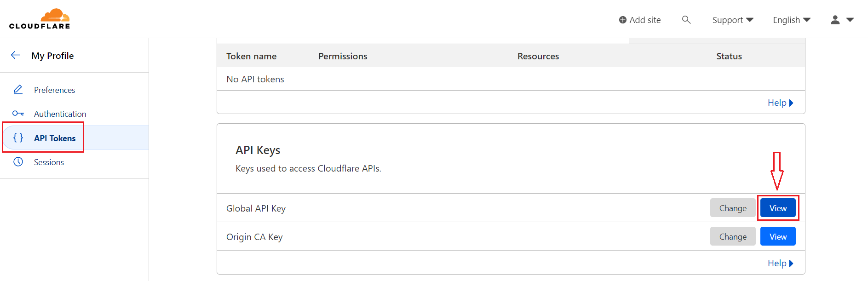Screen dimensions: 868x281
Task: Go to the Authentication section
Action: point(60,114)
